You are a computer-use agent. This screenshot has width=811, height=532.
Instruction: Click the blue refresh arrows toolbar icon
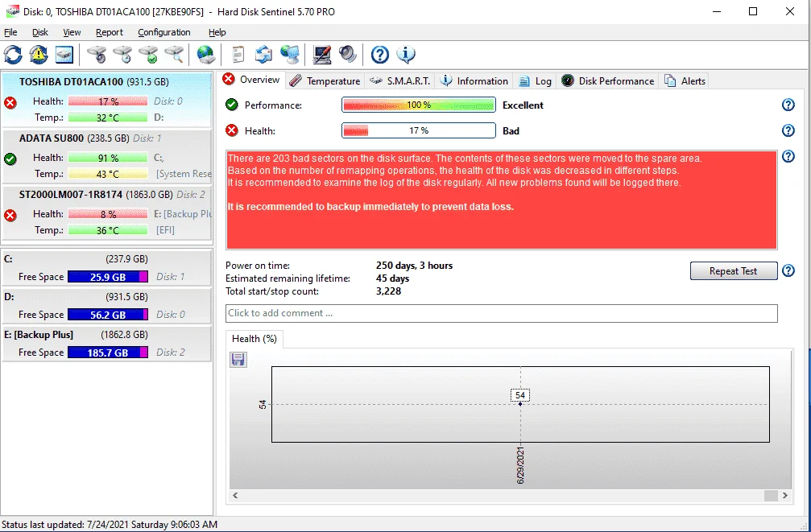coord(13,54)
